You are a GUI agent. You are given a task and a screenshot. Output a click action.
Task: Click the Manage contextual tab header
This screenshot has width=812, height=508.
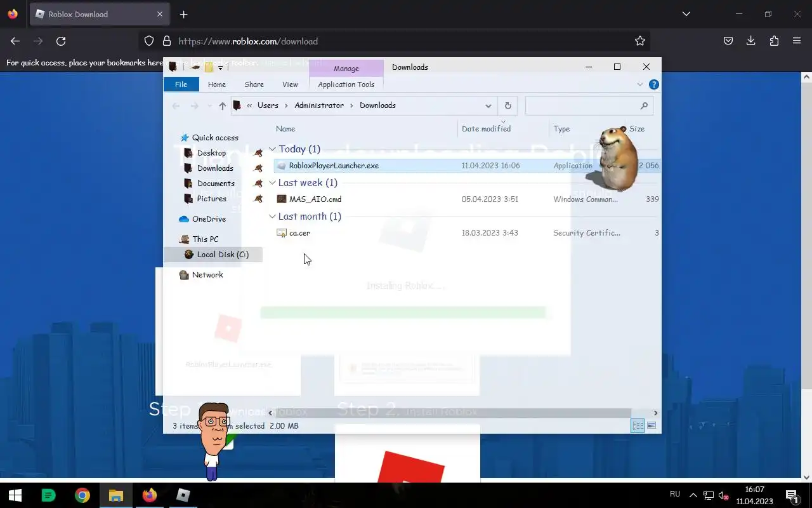tap(346, 69)
